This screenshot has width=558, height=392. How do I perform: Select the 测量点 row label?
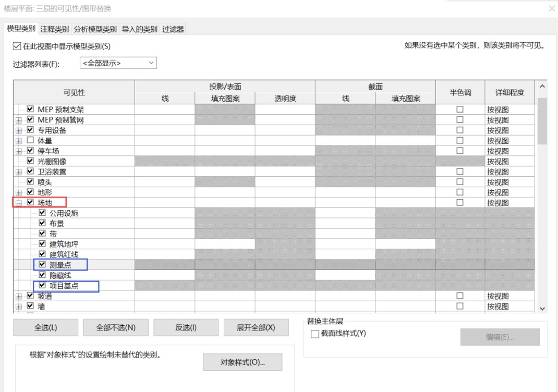tap(60, 265)
